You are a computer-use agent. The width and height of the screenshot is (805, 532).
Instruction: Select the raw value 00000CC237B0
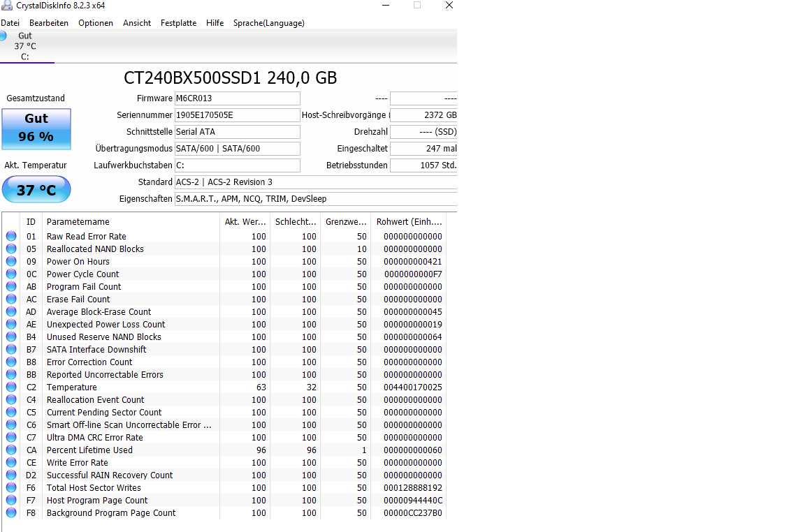point(413,513)
